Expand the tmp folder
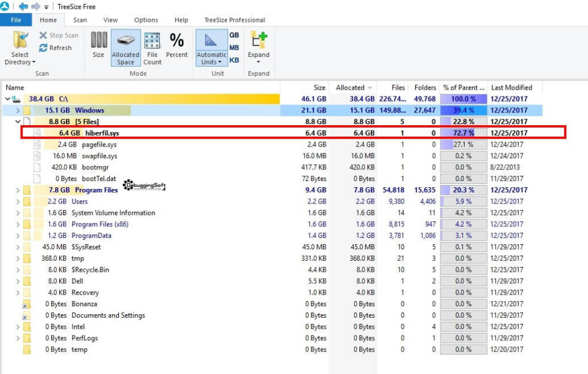588x374 pixels. 18,259
